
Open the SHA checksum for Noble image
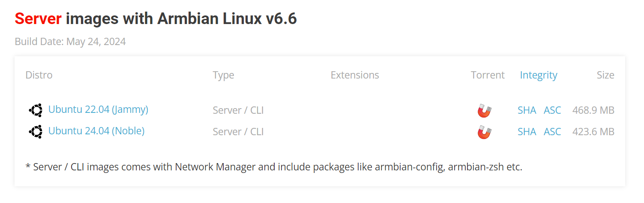(527, 132)
